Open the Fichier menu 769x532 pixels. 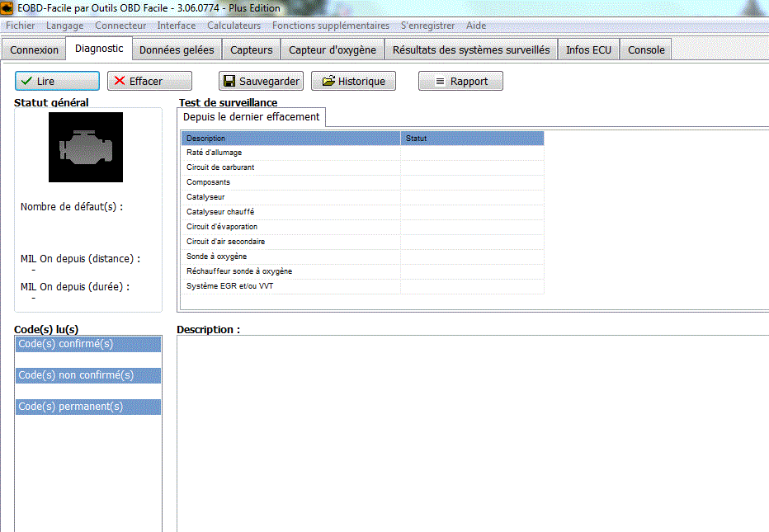tap(21, 26)
